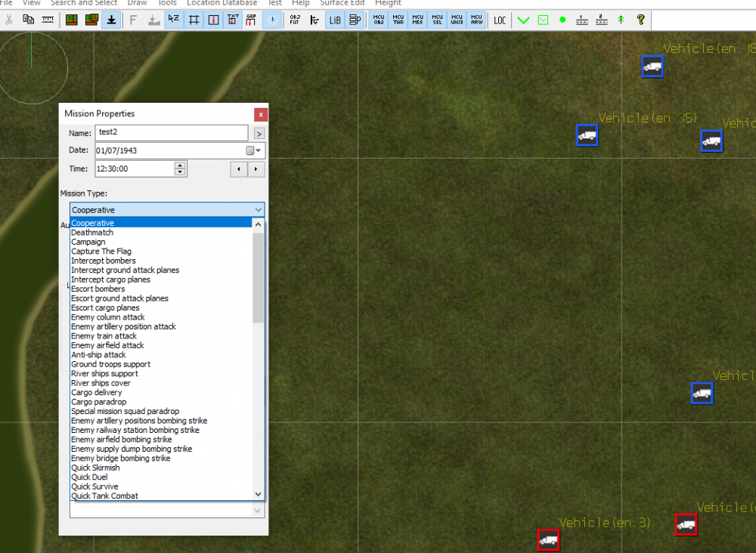
Task: Open the Date calendar picker dropdown
Action: pos(257,150)
